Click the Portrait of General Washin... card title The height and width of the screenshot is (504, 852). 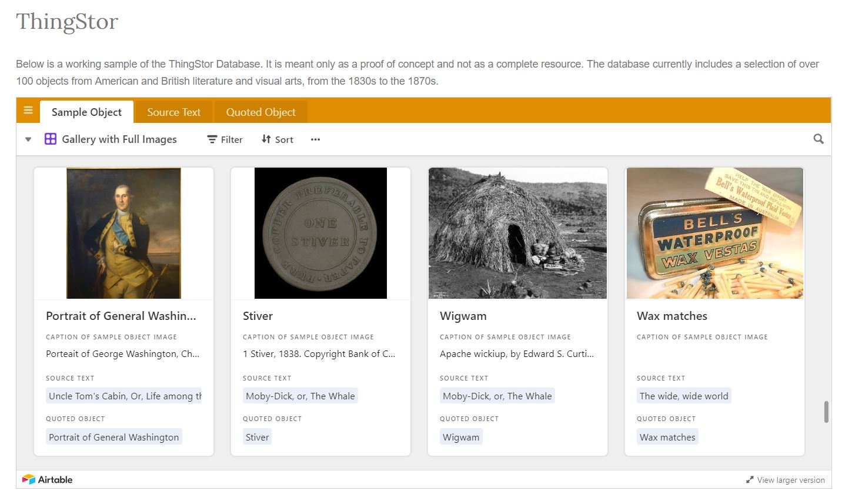121,316
